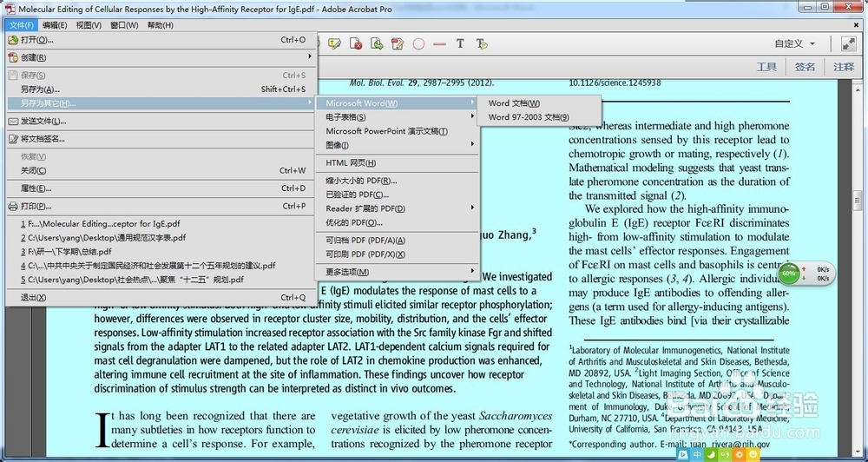Screen dimensions: 868x462
Task: Choose 可归档 PDF (PDF/A)(A) option
Action: tap(398, 240)
